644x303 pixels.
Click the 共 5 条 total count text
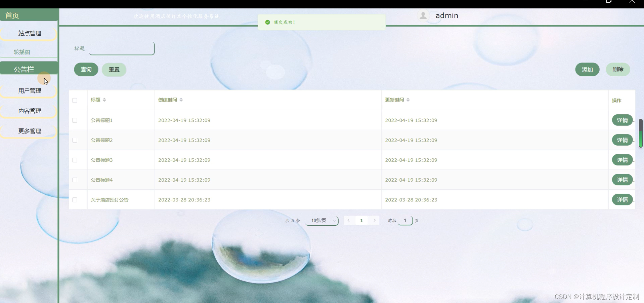click(x=293, y=221)
